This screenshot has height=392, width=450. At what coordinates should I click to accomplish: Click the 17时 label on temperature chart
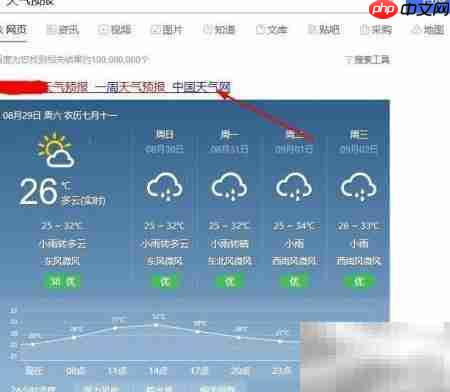click(x=199, y=371)
